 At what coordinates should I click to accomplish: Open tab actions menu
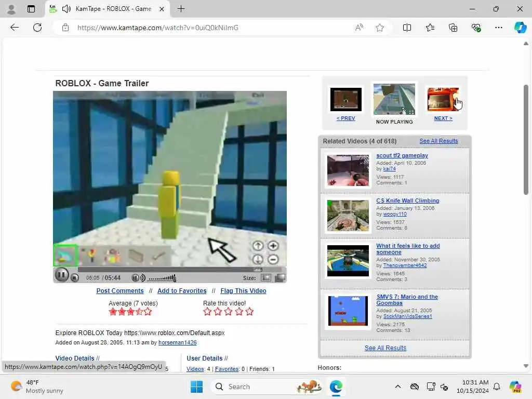pos(31,9)
